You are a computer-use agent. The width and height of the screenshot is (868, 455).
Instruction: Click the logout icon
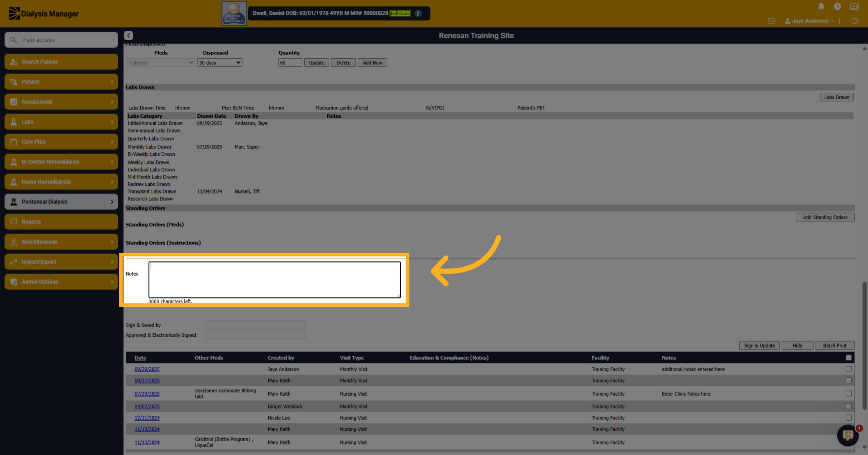coord(855,21)
